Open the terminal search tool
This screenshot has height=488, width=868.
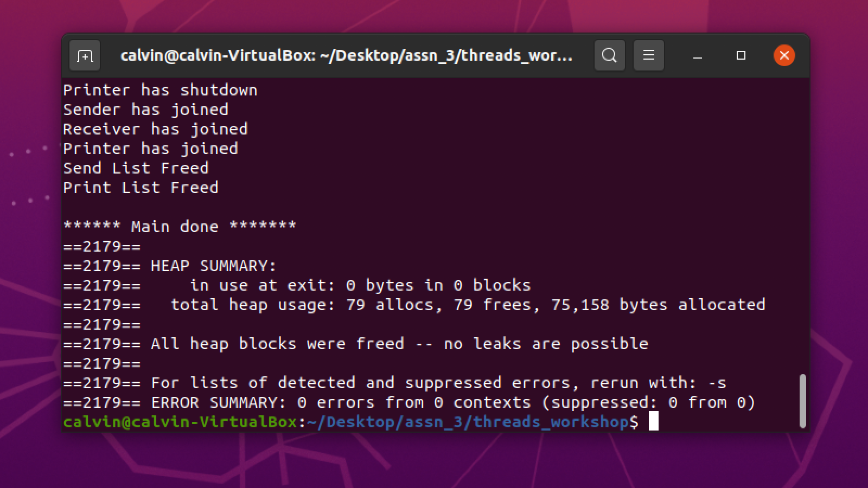(x=609, y=55)
